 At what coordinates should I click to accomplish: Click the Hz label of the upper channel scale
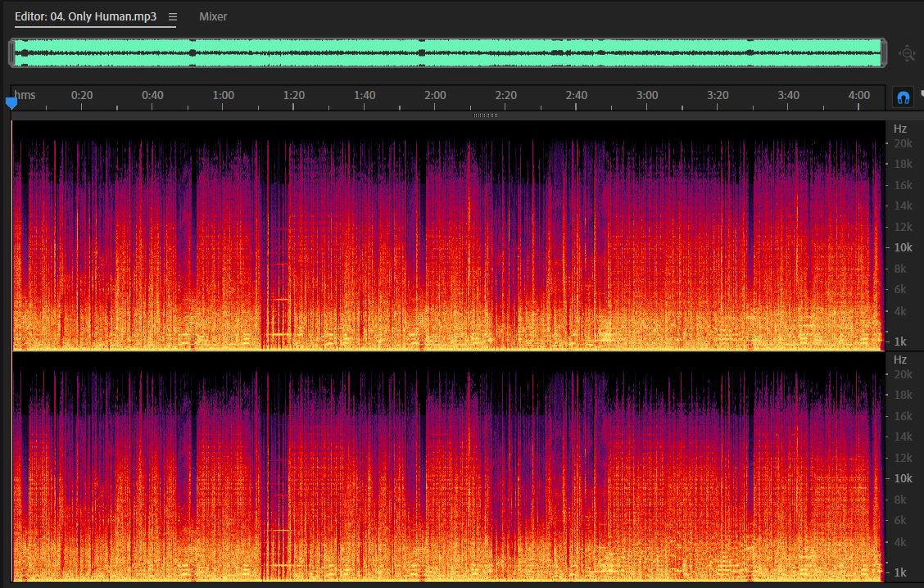click(x=900, y=129)
